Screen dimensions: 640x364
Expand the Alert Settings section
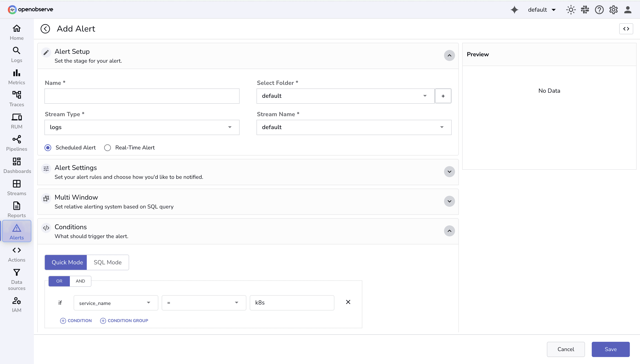click(x=449, y=172)
